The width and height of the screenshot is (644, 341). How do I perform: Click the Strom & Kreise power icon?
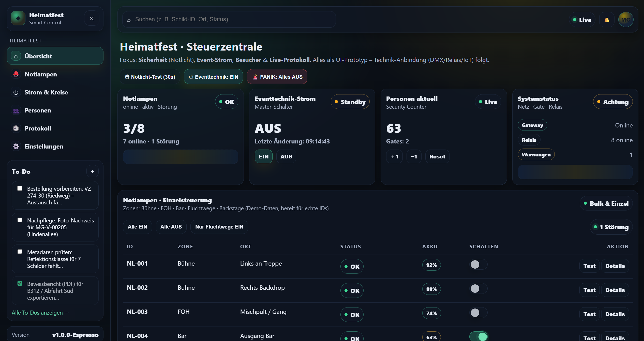click(x=16, y=92)
